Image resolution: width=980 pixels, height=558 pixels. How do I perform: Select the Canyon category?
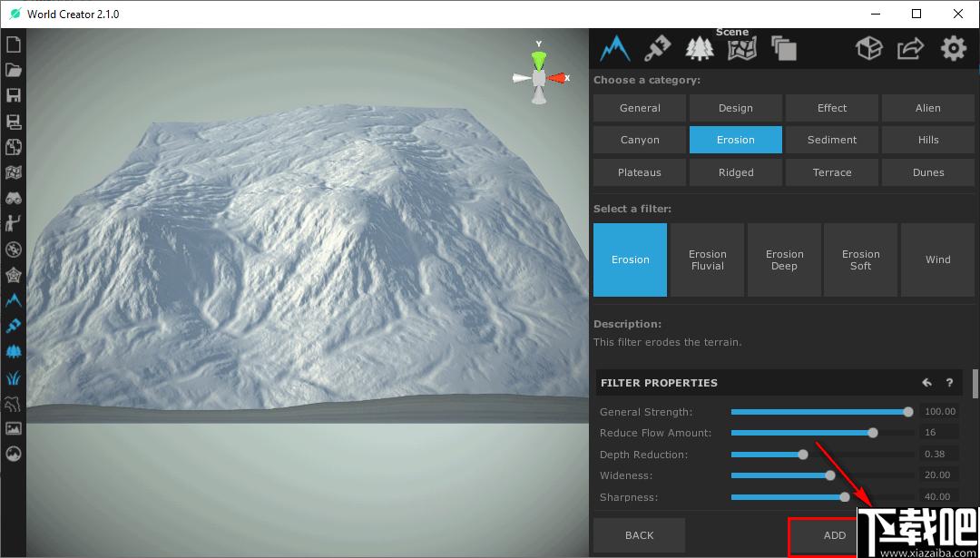640,140
